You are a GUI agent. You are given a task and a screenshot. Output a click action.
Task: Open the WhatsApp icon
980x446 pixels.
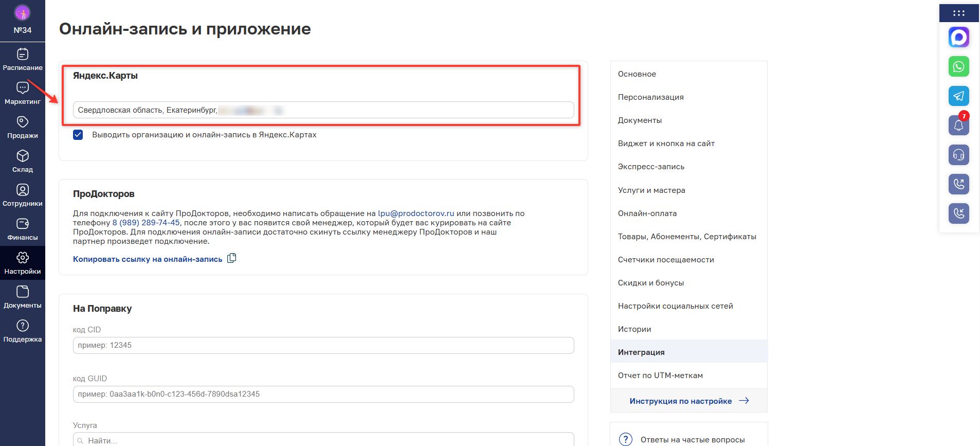[x=959, y=66]
